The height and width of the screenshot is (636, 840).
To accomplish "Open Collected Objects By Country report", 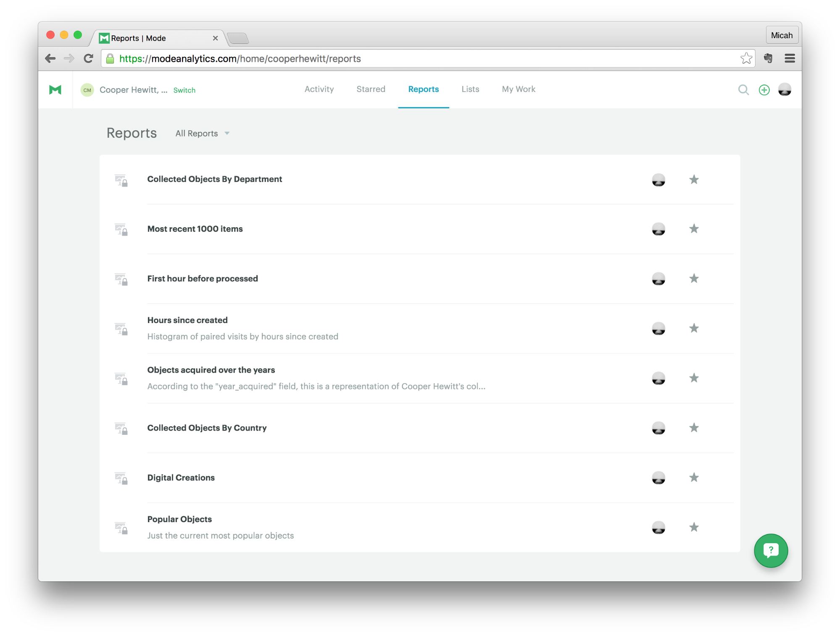I will pos(207,428).
